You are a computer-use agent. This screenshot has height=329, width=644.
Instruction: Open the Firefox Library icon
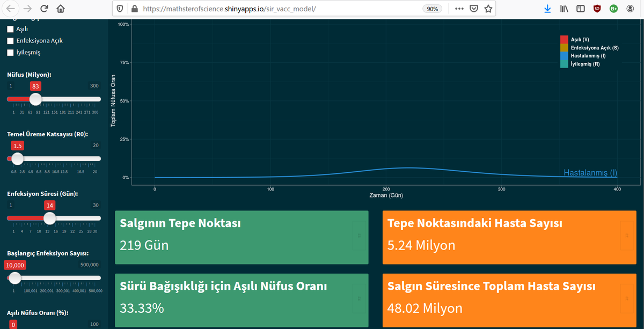tap(564, 8)
